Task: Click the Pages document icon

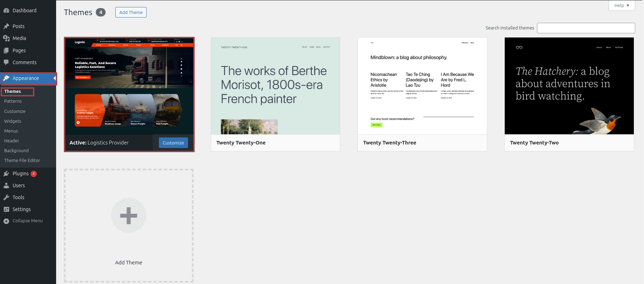Action: click(6, 50)
